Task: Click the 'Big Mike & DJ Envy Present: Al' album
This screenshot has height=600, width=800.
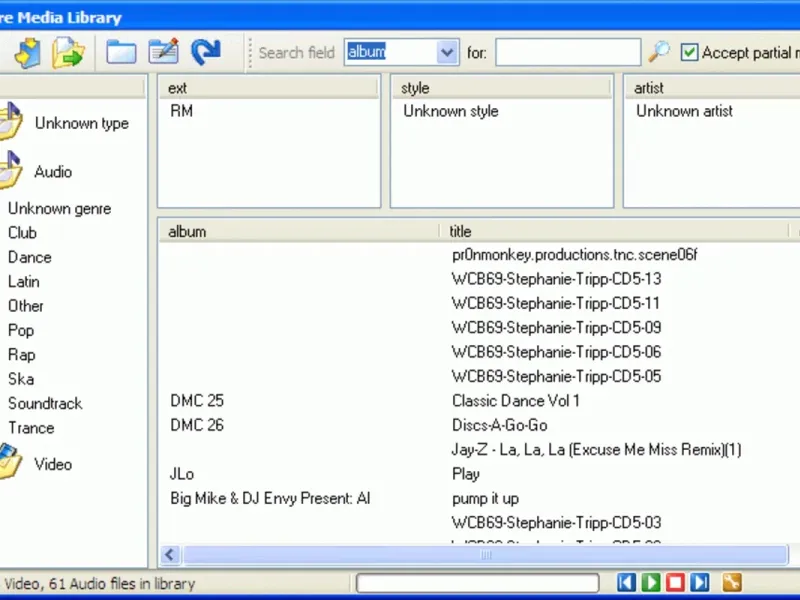Action: pos(270,499)
